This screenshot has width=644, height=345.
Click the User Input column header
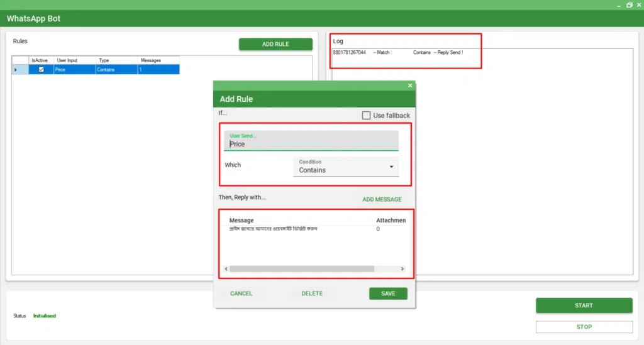click(74, 60)
